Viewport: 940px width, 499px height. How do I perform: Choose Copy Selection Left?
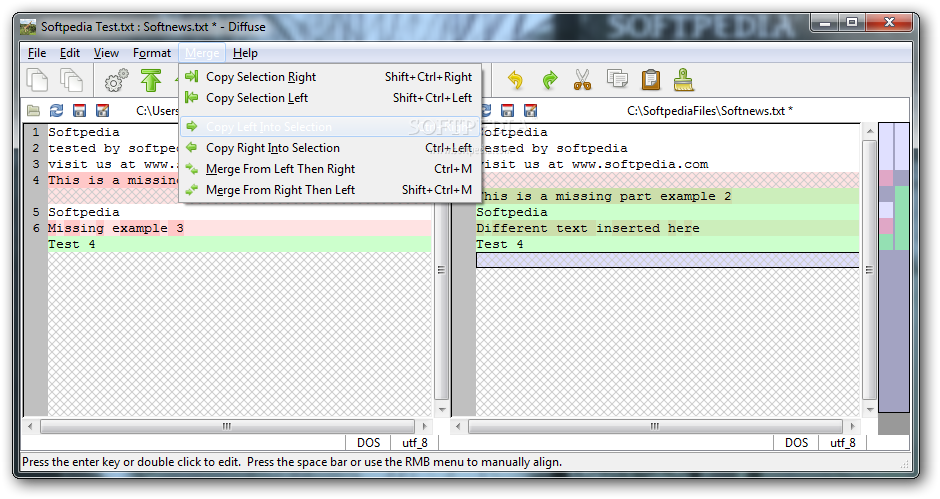(330, 98)
